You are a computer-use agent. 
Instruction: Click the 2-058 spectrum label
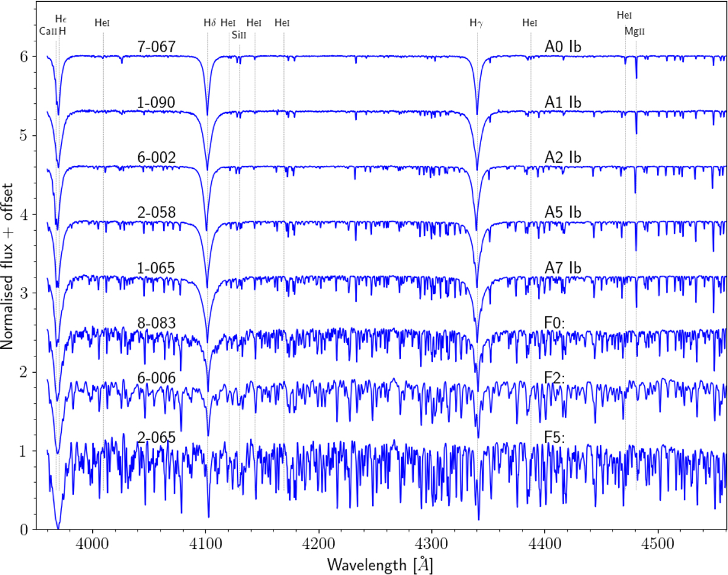pos(156,213)
